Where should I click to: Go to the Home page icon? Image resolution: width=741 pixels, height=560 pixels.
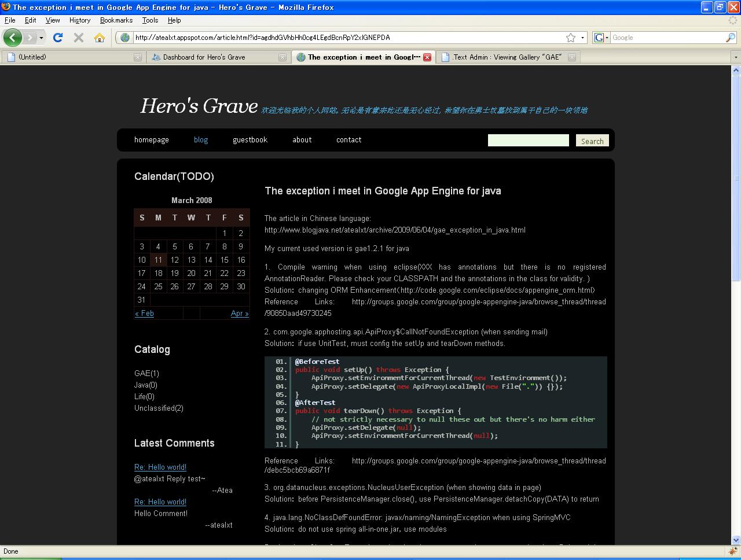click(100, 38)
